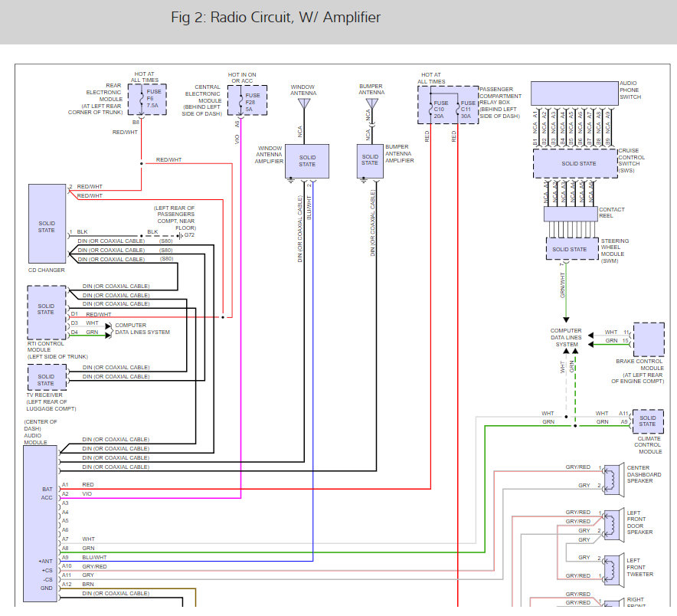Select the Audio Phone Switch component box
This screenshot has width=677, height=616.
coord(574,93)
